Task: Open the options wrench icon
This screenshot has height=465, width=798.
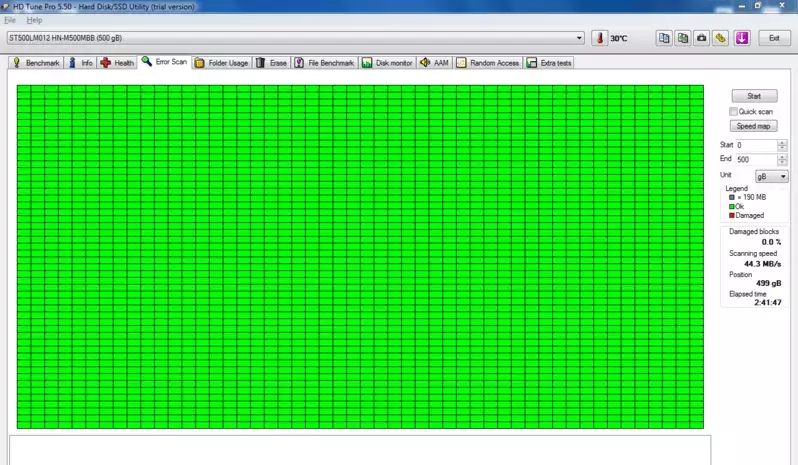Action: click(x=721, y=38)
